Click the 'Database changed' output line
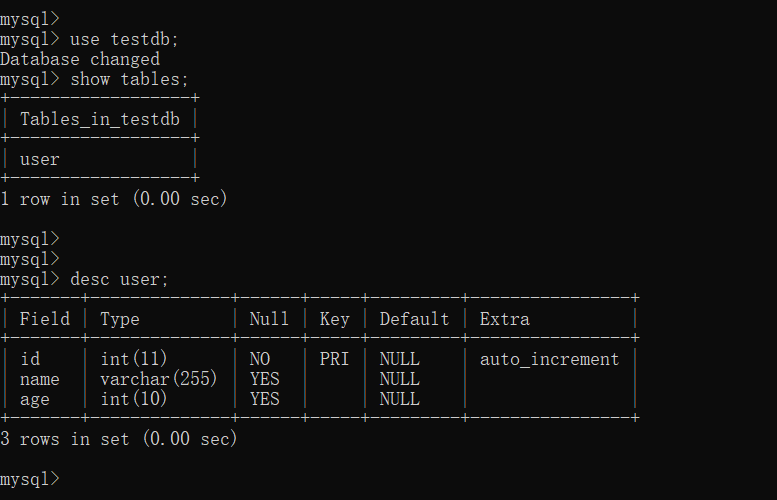Screen dimensions: 777x500 [x=80, y=59]
